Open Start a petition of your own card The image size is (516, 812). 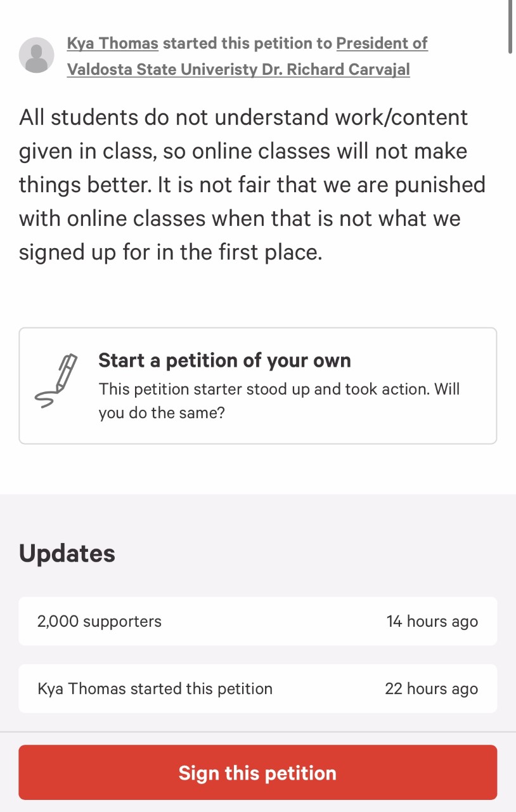tap(258, 386)
